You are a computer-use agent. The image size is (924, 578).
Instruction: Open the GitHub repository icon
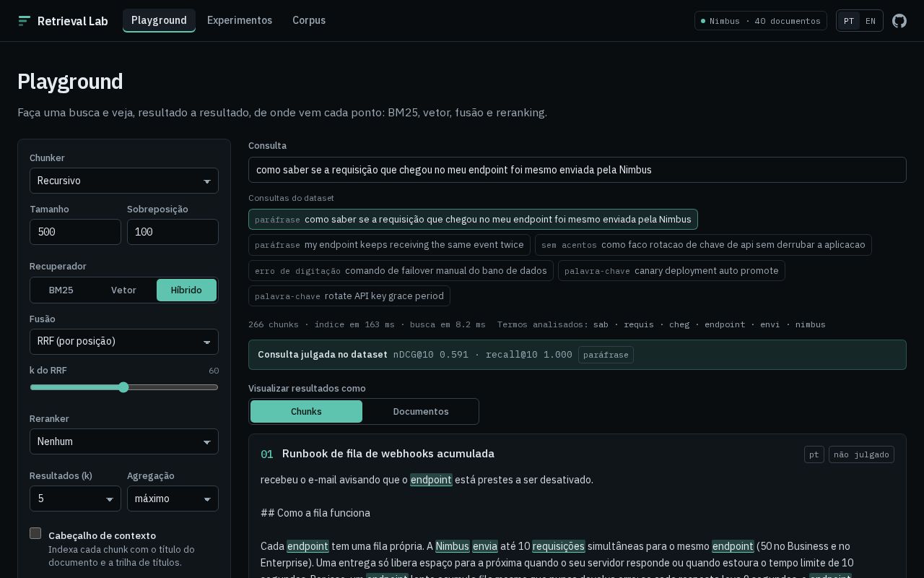(x=899, y=21)
